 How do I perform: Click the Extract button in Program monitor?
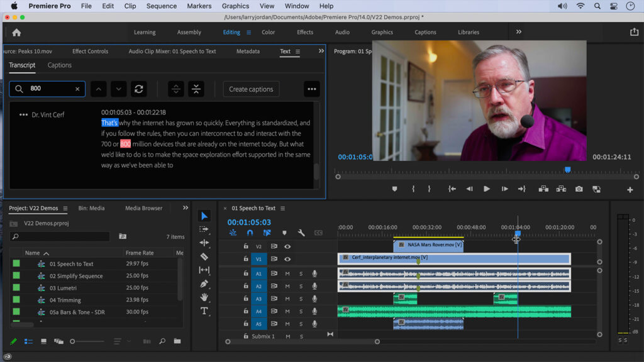[561, 189]
